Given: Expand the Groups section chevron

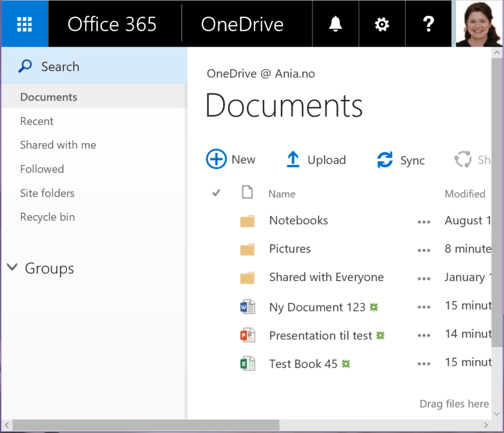Looking at the screenshot, I should (12, 268).
